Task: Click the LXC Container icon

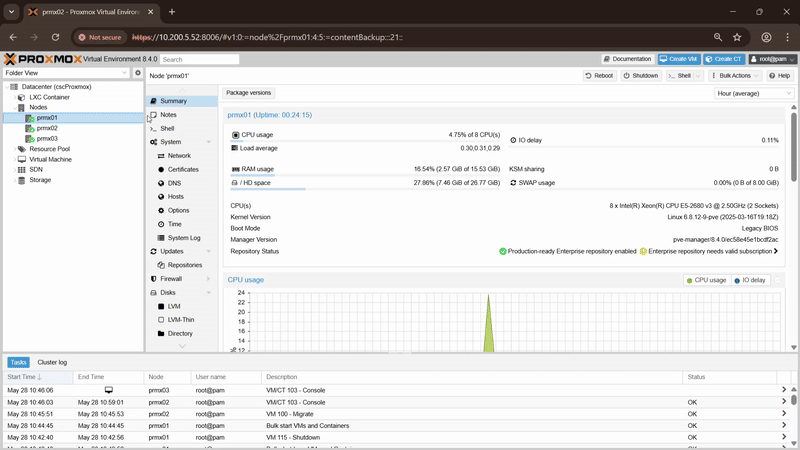Action: (21, 97)
